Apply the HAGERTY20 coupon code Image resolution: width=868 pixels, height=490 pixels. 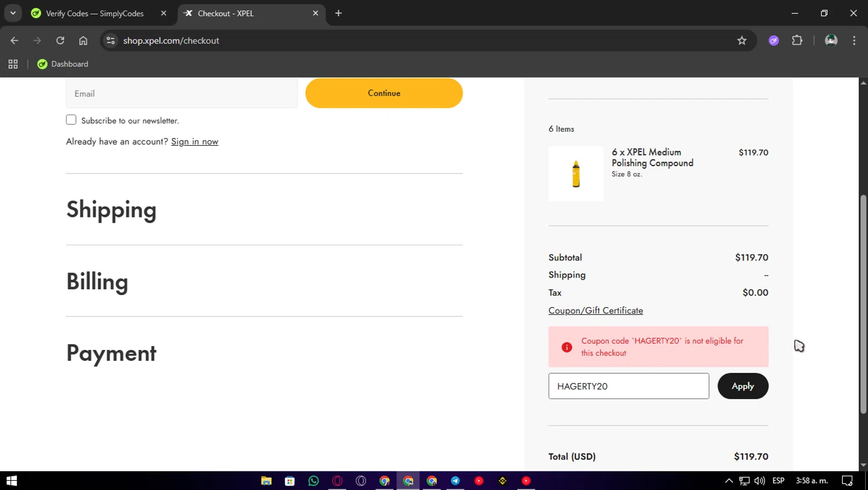pos(743,386)
